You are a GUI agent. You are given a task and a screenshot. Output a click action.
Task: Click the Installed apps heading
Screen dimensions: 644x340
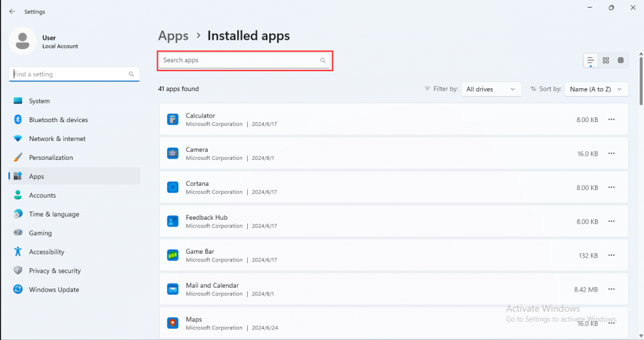248,36
